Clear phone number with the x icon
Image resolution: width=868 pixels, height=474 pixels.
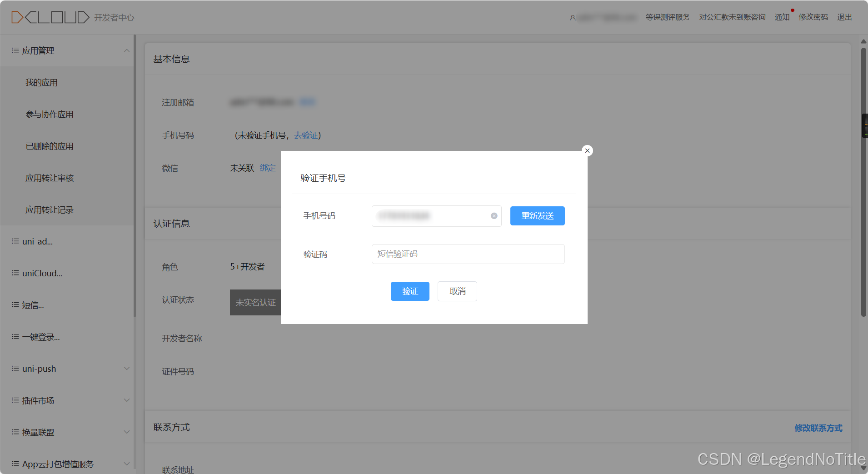pyautogui.click(x=494, y=216)
